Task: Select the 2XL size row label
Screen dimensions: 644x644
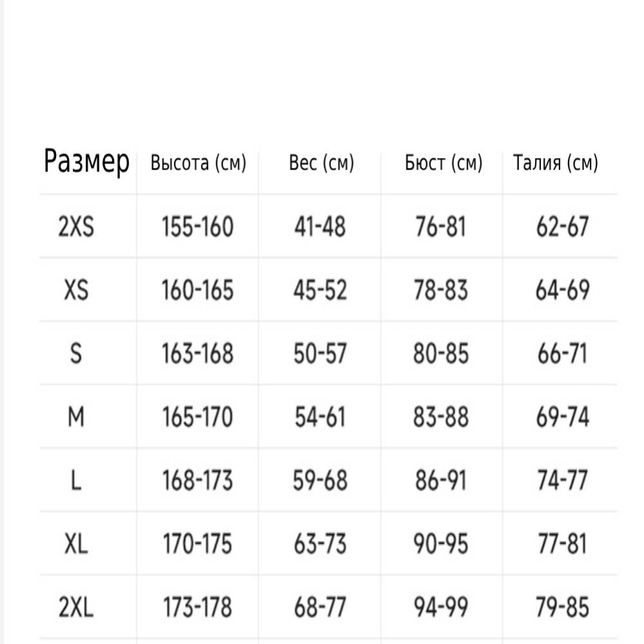Action: pyautogui.click(x=76, y=607)
